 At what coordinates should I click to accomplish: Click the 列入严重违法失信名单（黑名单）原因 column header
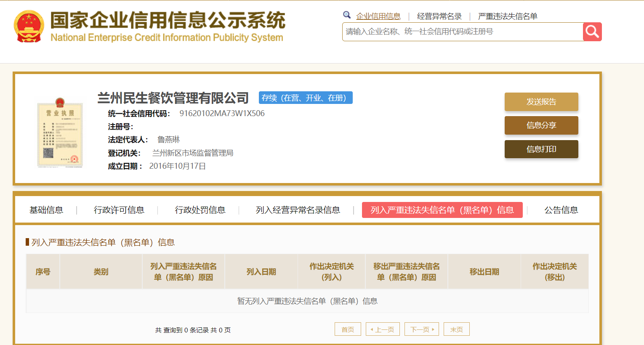184,272
